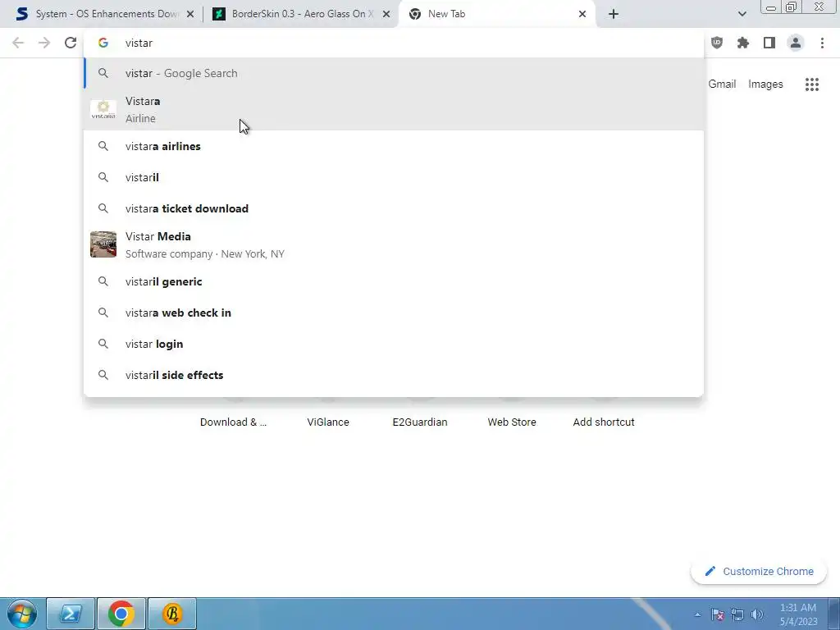The height and width of the screenshot is (630, 840).
Task: Close the New Tab tab
Action: click(x=582, y=14)
